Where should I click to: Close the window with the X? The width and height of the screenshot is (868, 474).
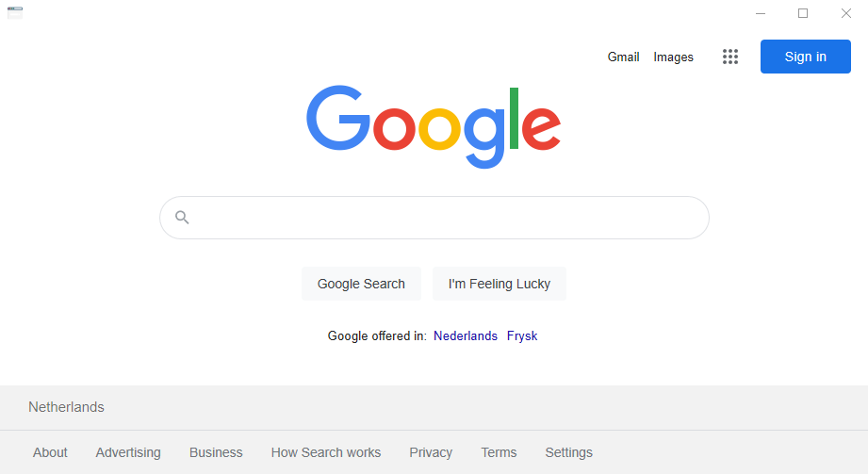(846, 13)
